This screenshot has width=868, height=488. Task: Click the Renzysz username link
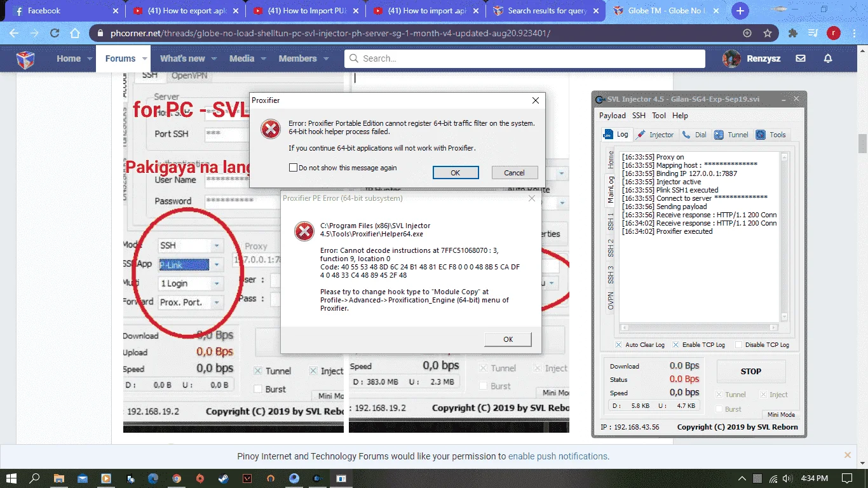tap(764, 58)
